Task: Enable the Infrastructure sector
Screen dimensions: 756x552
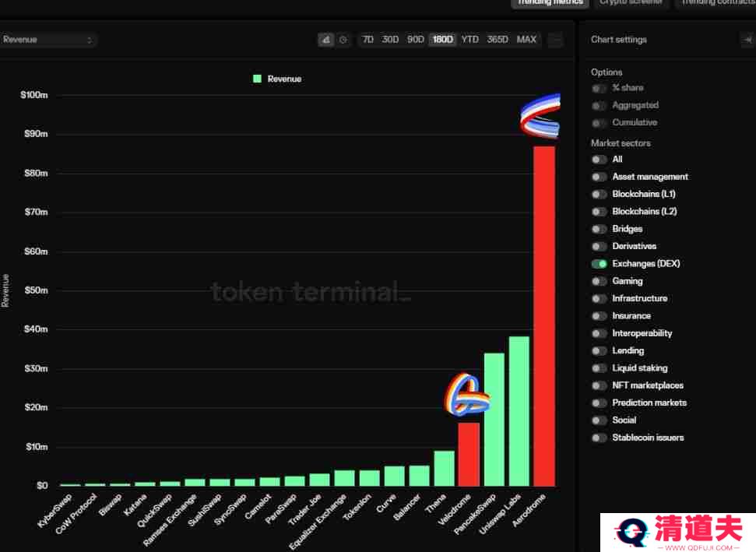Action: click(x=600, y=298)
